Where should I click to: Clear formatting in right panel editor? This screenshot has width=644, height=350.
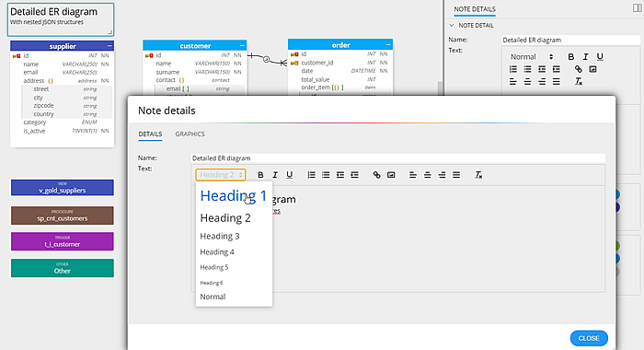point(579,81)
